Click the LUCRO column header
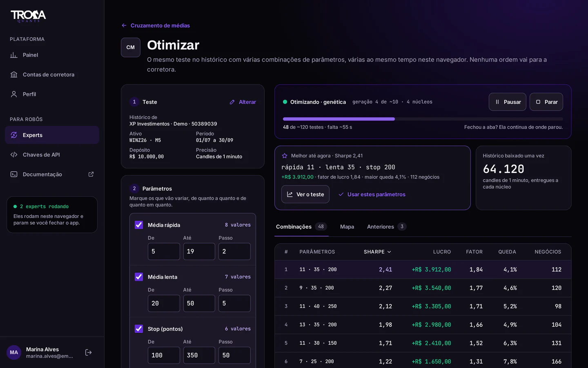This screenshot has width=588, height=368. click(442, 252)
